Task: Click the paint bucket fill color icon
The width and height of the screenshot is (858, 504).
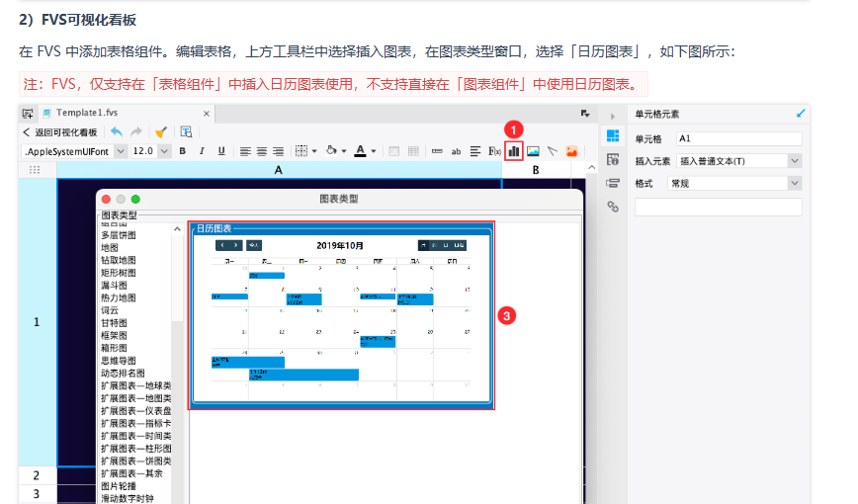Action: pyautogui.click(x=331, y=150)
